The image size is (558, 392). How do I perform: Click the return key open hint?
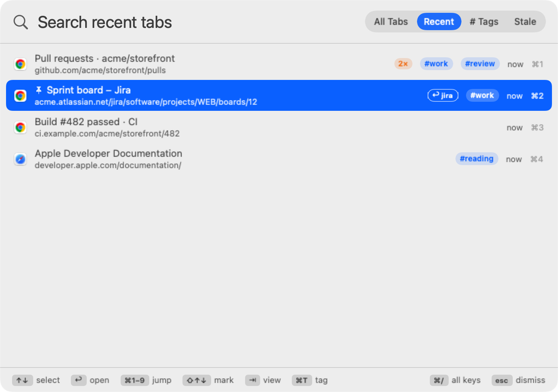[78, 380]
